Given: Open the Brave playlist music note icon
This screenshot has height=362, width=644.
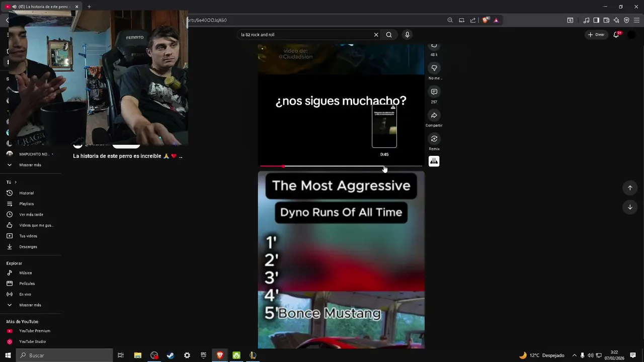Looking at the screenshot, I should coord(586,20).
